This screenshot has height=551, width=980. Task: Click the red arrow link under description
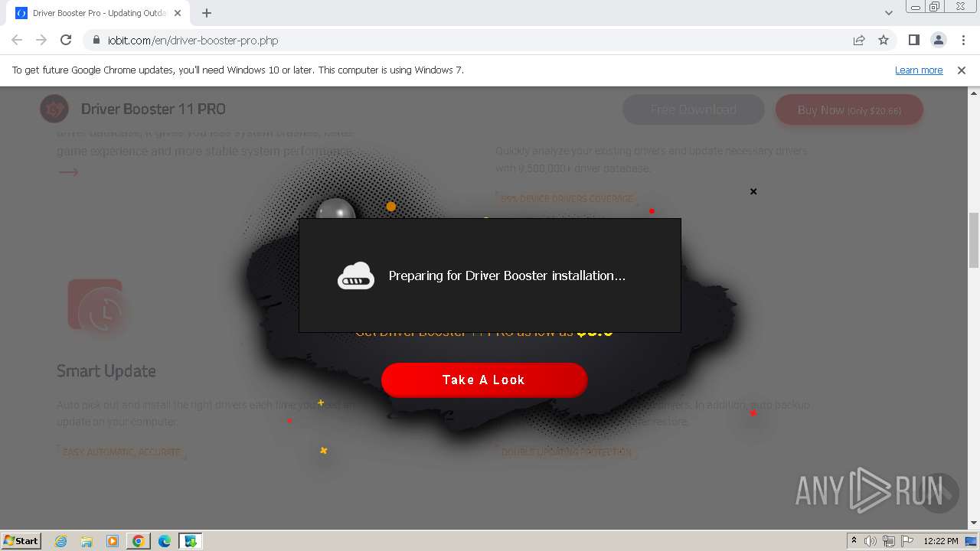coord(69,171)
